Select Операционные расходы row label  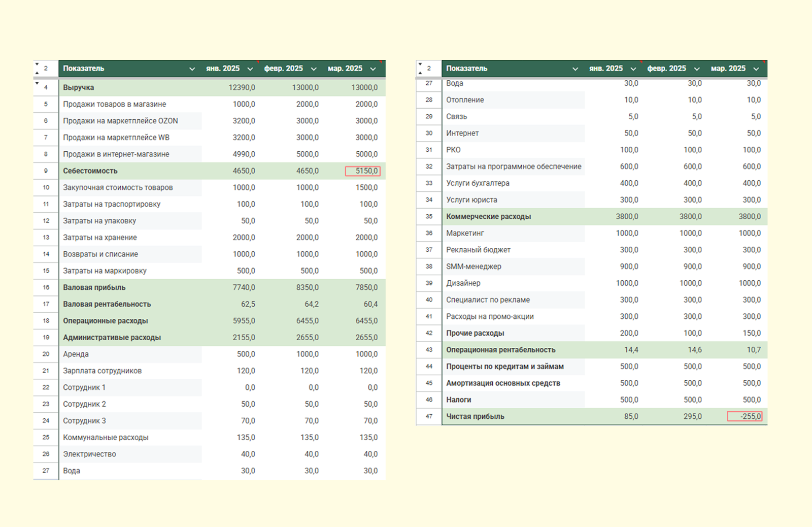click(106, 321)
